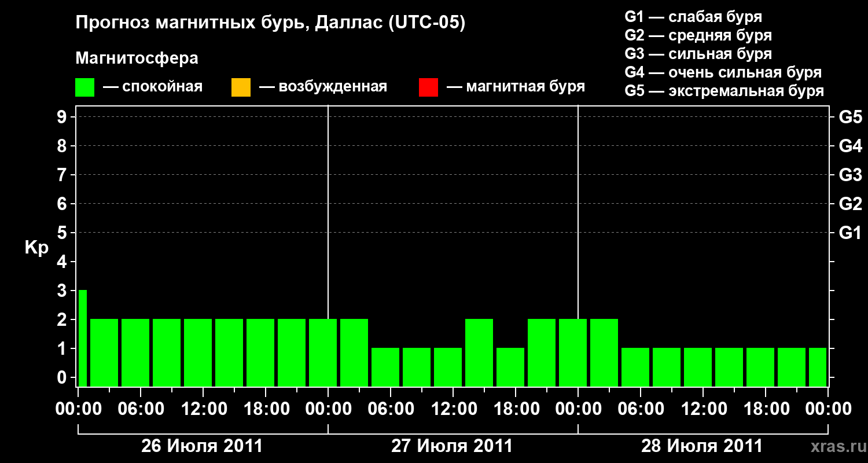868x463 pixels.
Task: Click the 'G5 — экстремальная буря' description
Action: click(x=724, y=91)
